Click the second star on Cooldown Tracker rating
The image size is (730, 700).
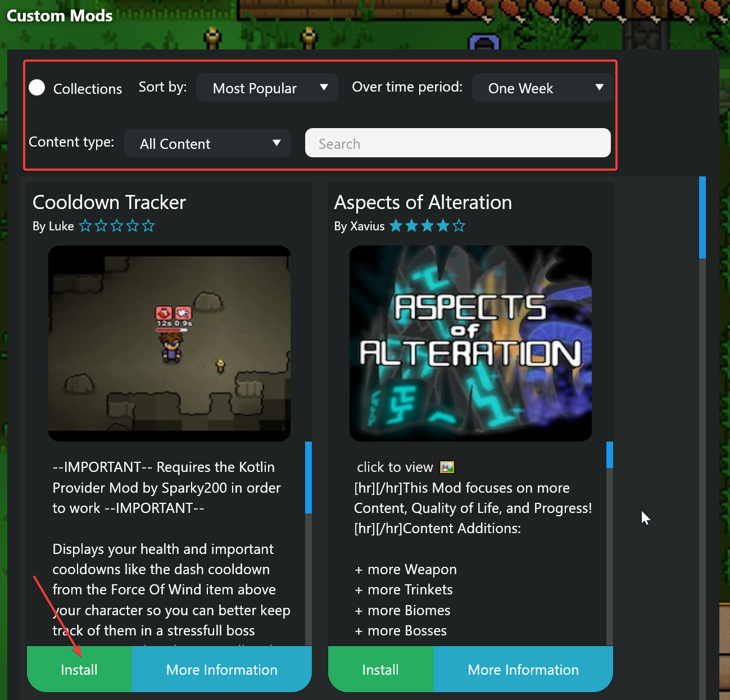point(101,226)
